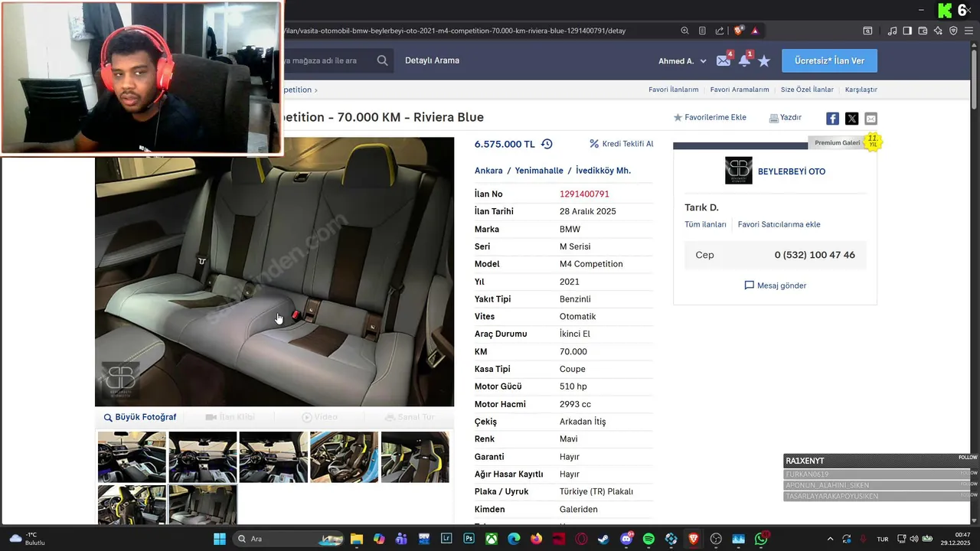Screen dimensions: 980x551
Task: Click the tab search icon in browser toolbar
Action: [x=867, y=31]
